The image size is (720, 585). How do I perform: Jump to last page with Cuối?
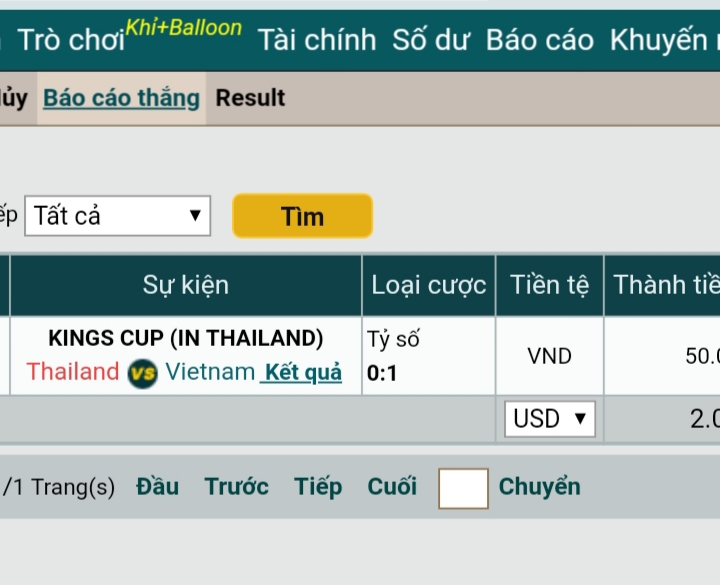(x=392, y=487)
